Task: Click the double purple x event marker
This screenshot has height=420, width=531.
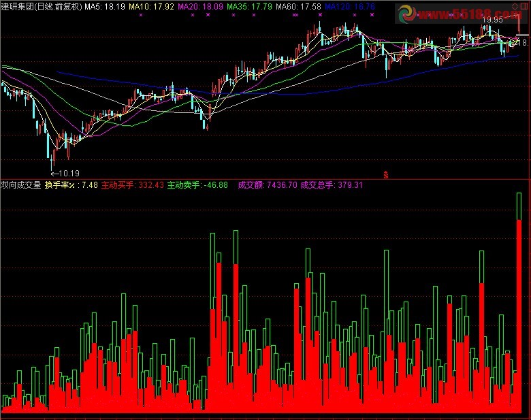Action: pos(295,15)
